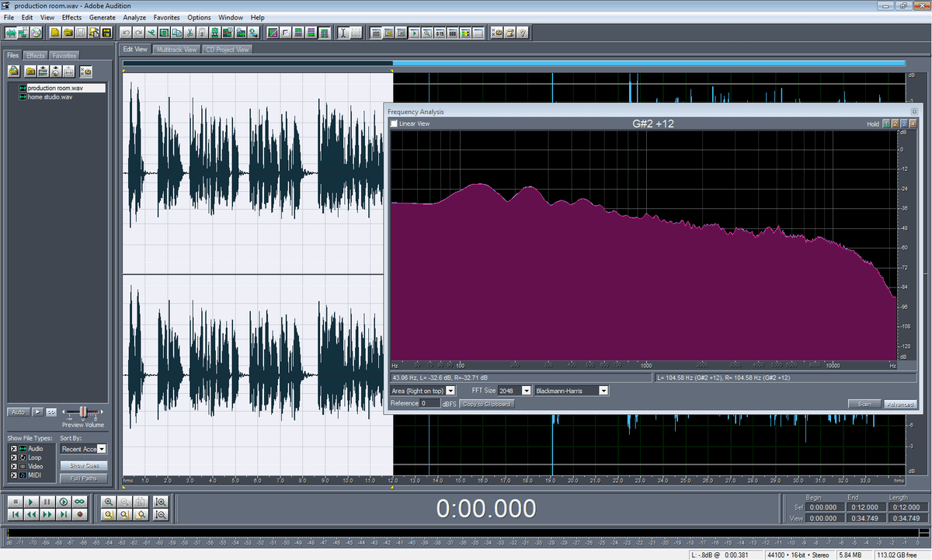Toggle Video file type checkbox

coord(13,466)
